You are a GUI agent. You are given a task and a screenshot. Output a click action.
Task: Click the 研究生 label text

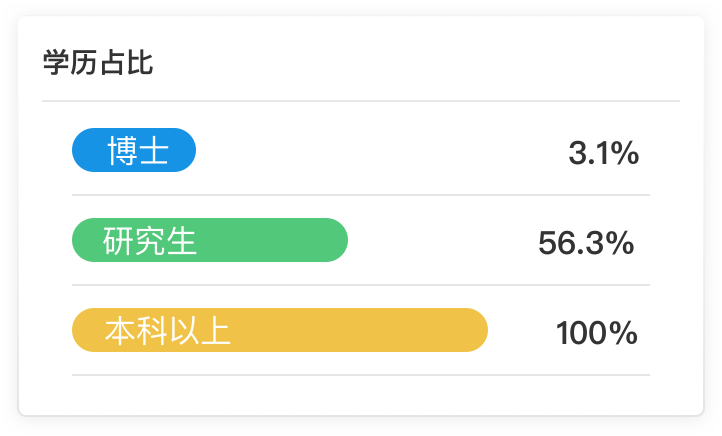tap(150, 241)
